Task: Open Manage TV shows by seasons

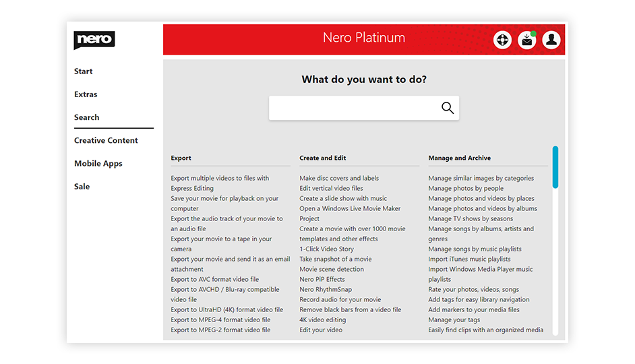Action: (471, 218)
